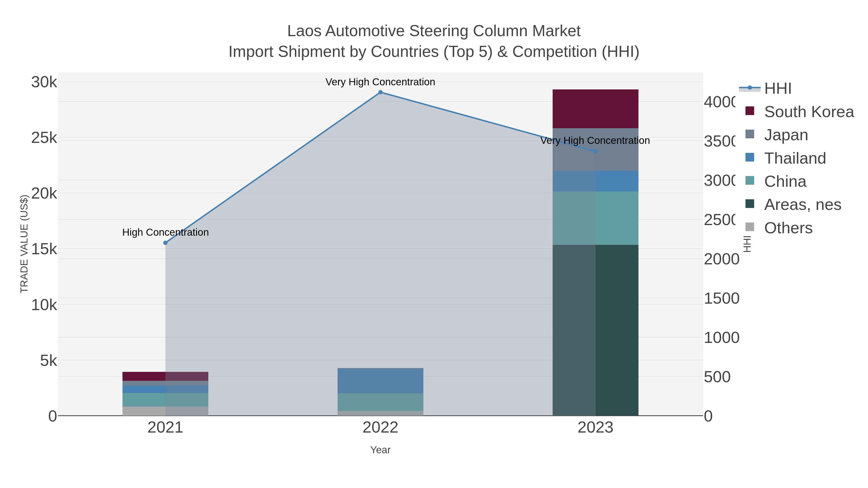Click the South Korea maroon legend swatch
The image size is (868, 488).
click(x=750, y=111)
